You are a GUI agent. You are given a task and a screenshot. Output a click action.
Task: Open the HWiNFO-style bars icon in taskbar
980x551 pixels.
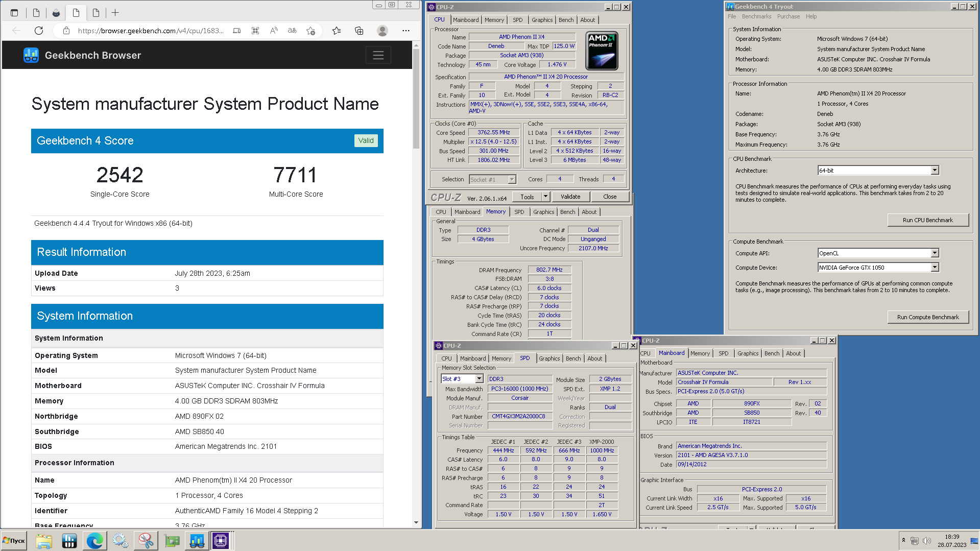[x=69, y=541]
